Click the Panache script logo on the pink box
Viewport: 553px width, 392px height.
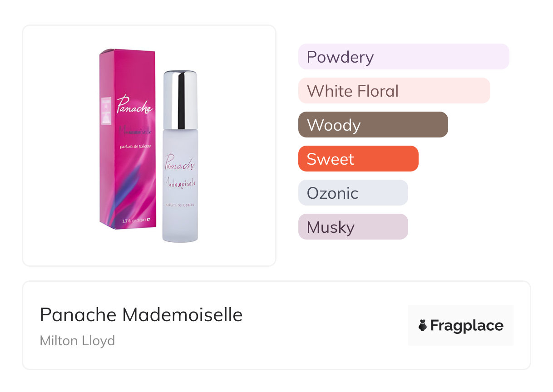134,104
